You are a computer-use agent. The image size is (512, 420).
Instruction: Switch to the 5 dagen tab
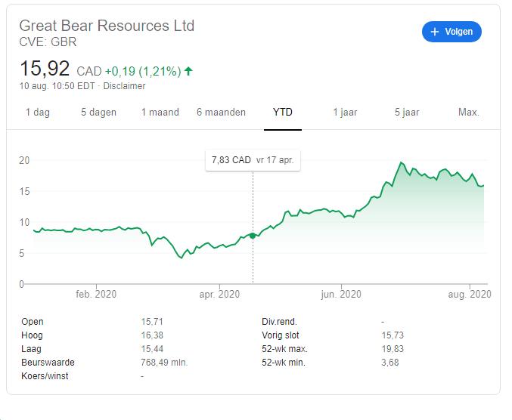point(99,112)
